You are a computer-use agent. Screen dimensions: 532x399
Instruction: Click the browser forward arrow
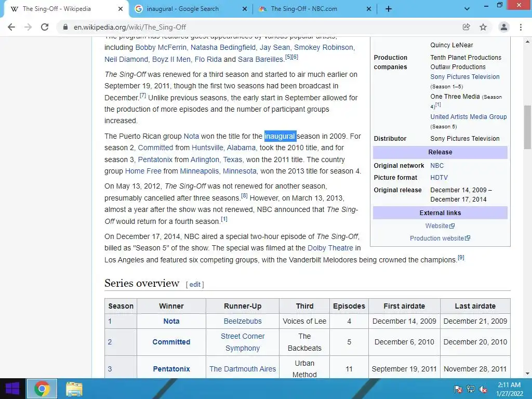point(28,27)
